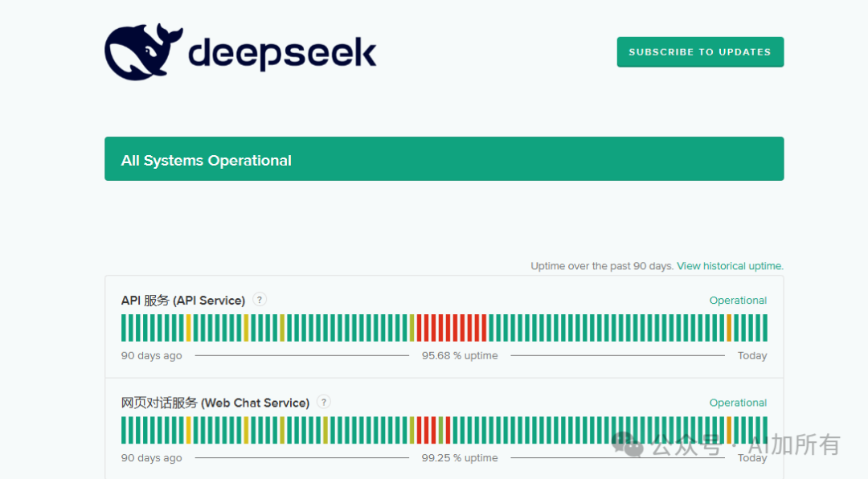Click the 95.68 % uptime text

click(x=460, y=356)
